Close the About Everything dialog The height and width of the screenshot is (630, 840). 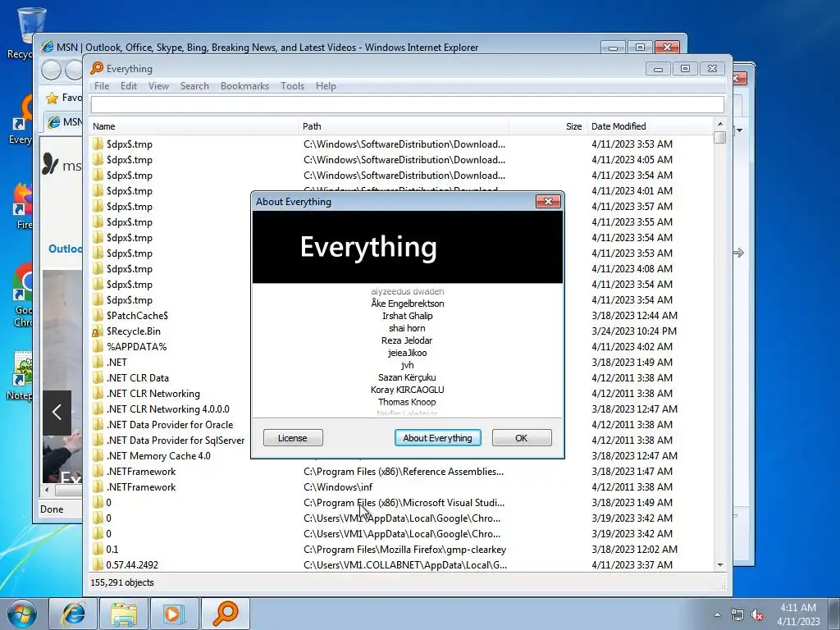pos(548,202)
